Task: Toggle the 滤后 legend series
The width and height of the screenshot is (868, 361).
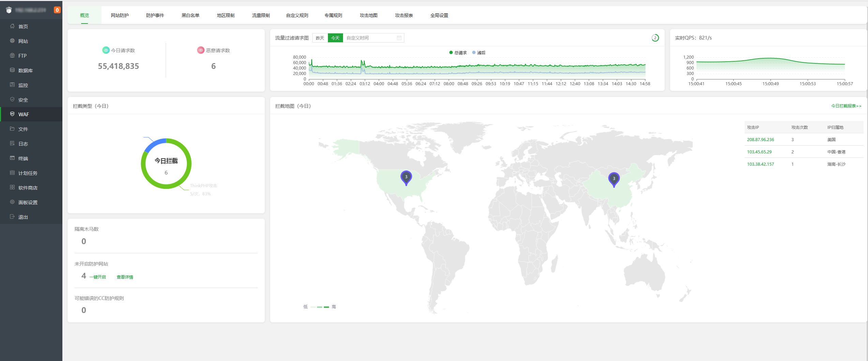Action: click(479, 52)
